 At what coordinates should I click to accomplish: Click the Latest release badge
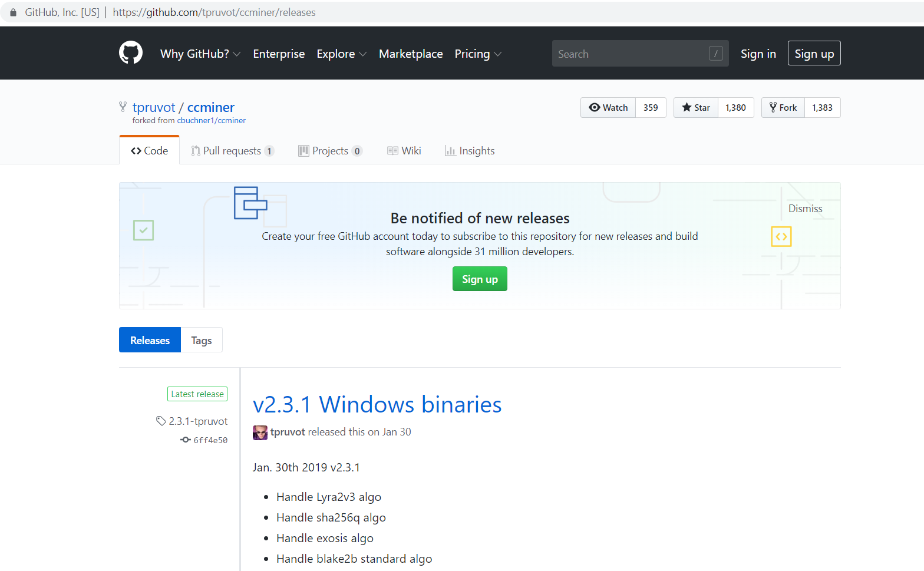pyautogui.click(x=197, y=394)
